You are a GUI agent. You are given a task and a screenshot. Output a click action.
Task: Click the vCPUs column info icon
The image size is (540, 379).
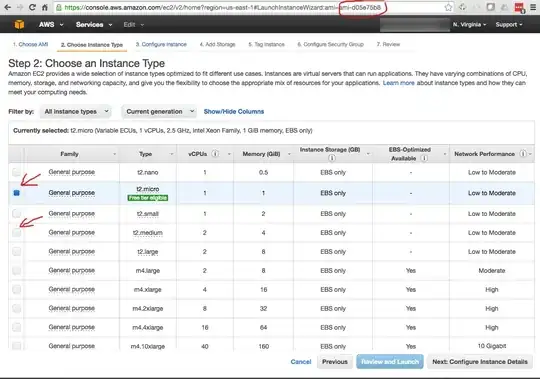point(215,154)
